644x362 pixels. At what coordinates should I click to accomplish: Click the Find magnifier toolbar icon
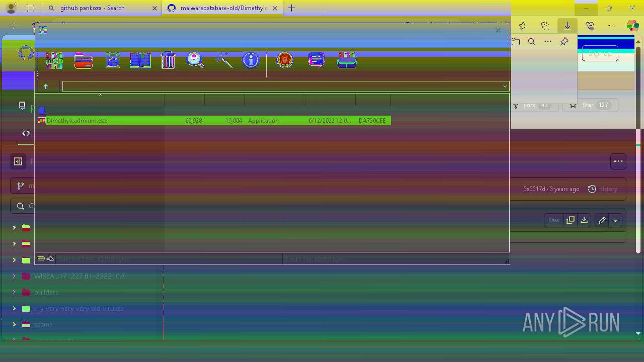click(195, 60)
